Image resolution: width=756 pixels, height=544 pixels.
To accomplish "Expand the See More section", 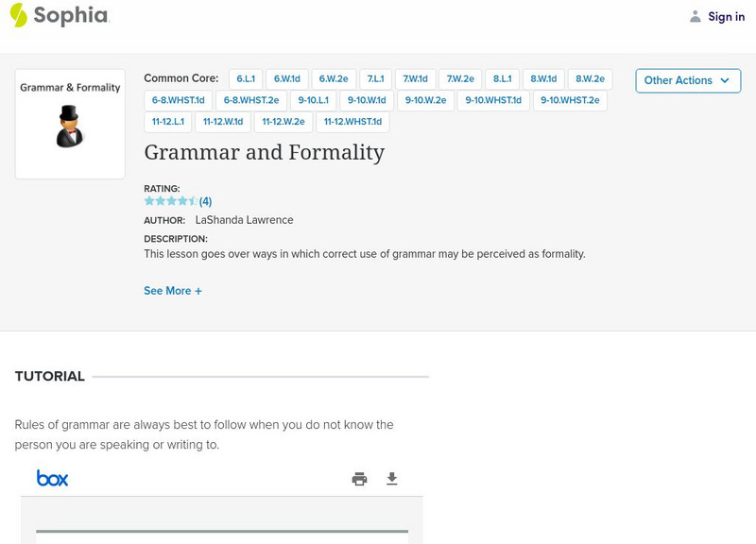I will (x=173, y=291).
